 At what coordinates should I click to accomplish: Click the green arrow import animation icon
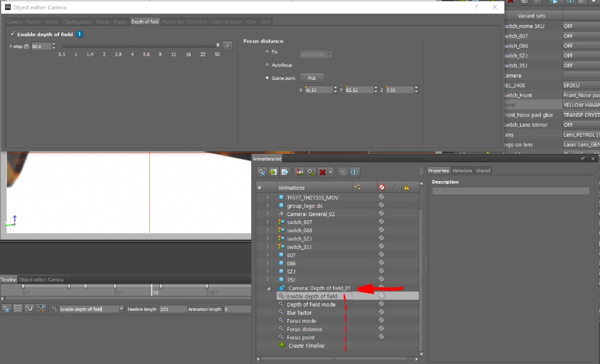pyautogui.click(x=273, y=172)
